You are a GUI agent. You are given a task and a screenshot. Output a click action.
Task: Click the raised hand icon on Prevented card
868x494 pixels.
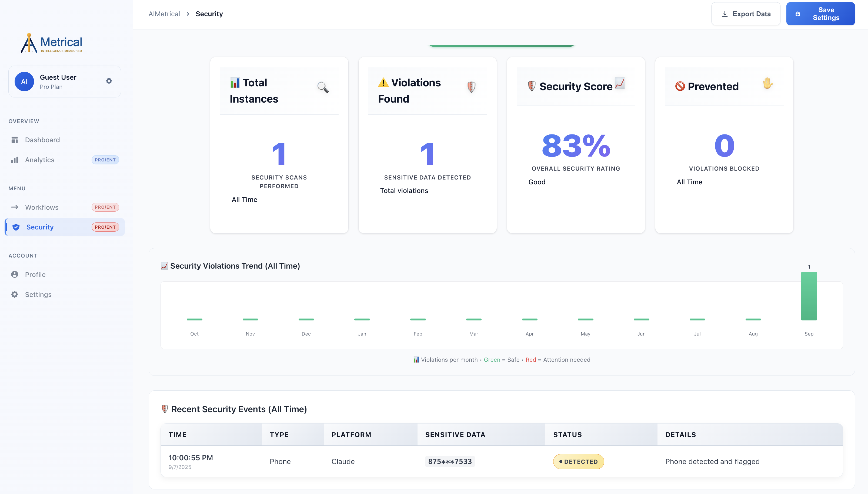pyautogui.click(x=767, y=84)
